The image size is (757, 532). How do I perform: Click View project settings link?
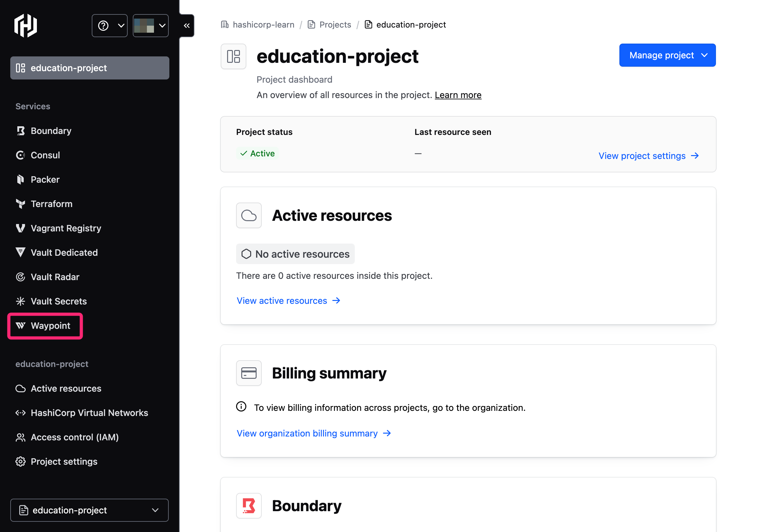click(649, 156)
